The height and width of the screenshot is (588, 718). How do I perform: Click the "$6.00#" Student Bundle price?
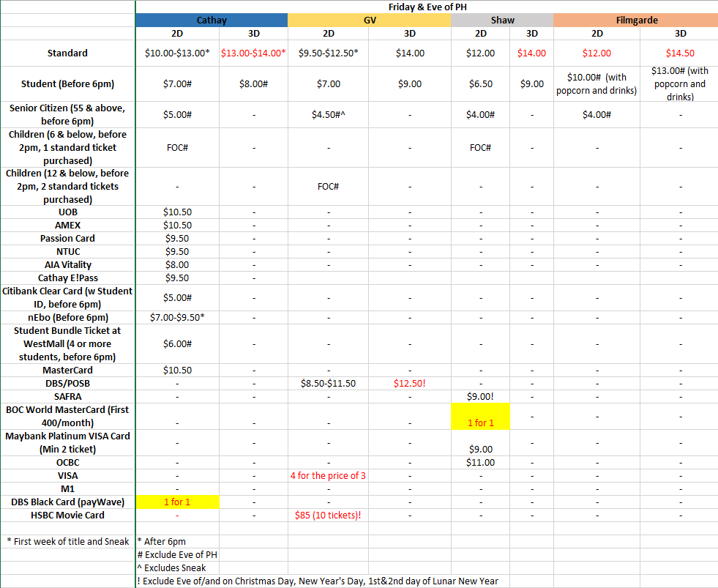pos(177,343)
